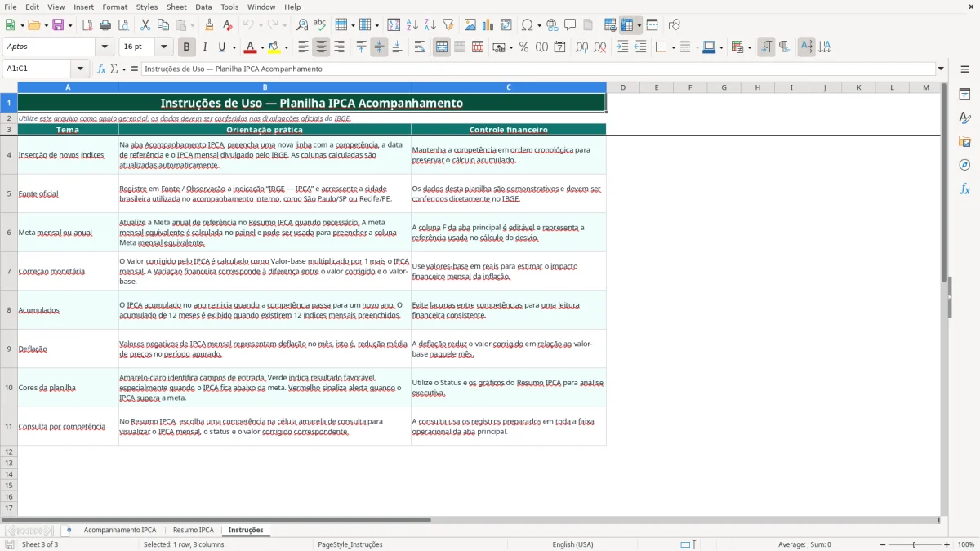Open the sidebar Navigator compass icon
The width and height of the screenshot is (980, 551).
point(964,165)
